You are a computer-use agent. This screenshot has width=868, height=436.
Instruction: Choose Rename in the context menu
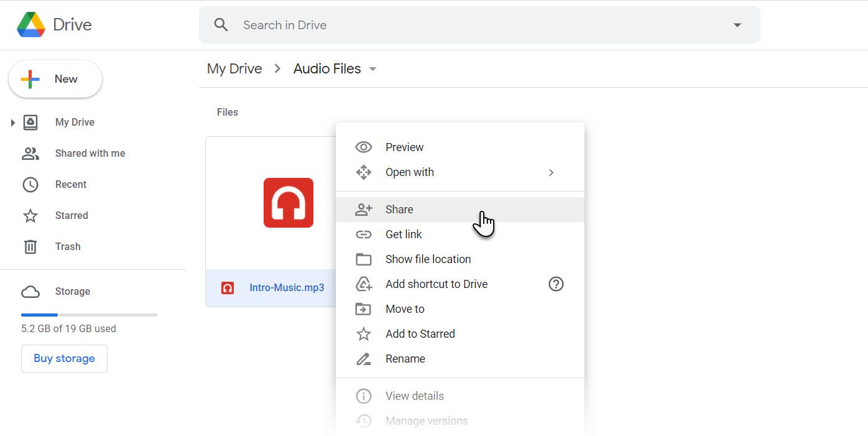[x=405, y=358]
